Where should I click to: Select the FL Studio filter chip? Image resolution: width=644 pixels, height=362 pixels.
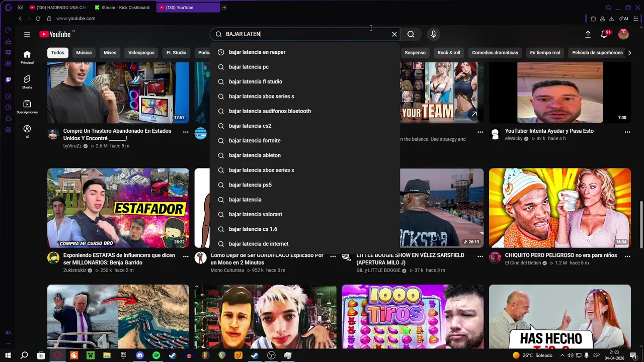177,53
